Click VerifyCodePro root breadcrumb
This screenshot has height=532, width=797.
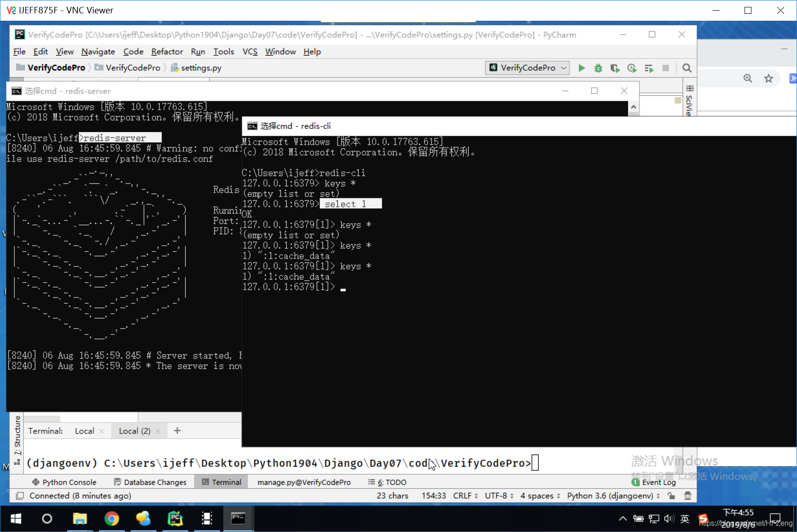click(x=51, y=68)
